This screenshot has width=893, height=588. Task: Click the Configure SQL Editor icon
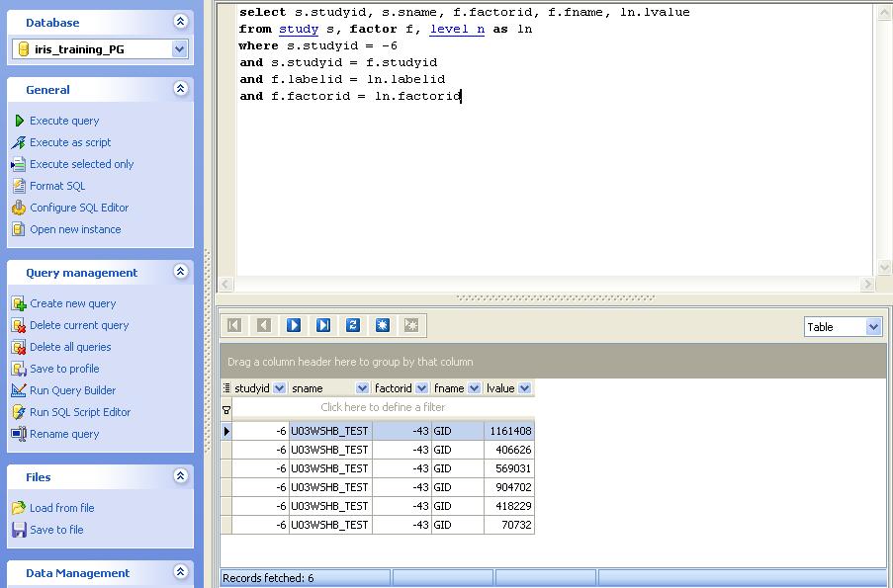pos(19,208)
